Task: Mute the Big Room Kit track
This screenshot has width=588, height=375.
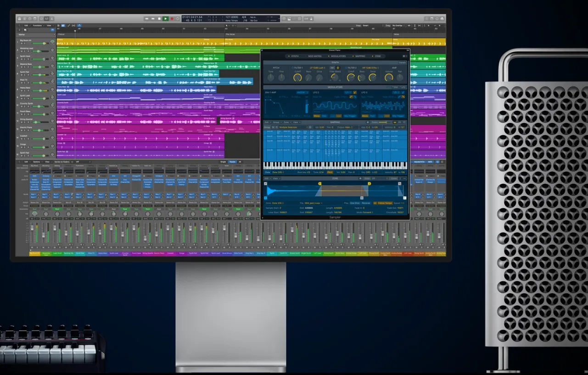Action: coord(22,43)
